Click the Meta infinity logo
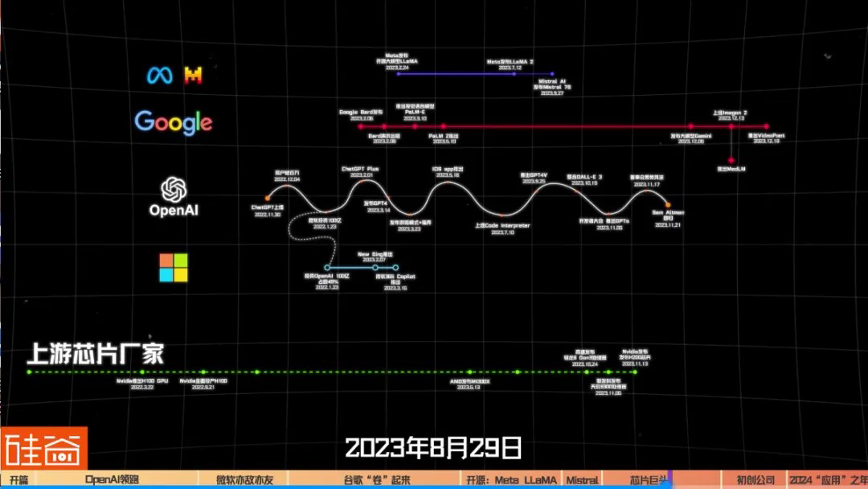This screenshot has height=489, width=868. (159, 76)
